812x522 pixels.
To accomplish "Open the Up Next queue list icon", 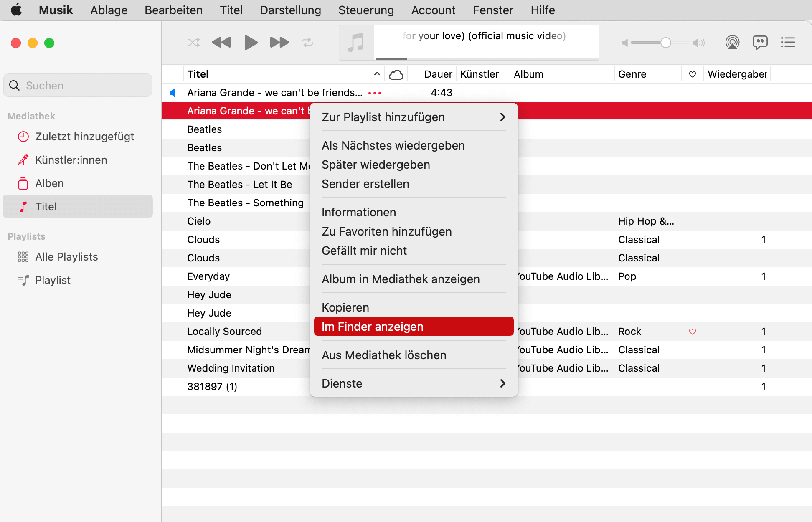I will [x=788, y=43].
